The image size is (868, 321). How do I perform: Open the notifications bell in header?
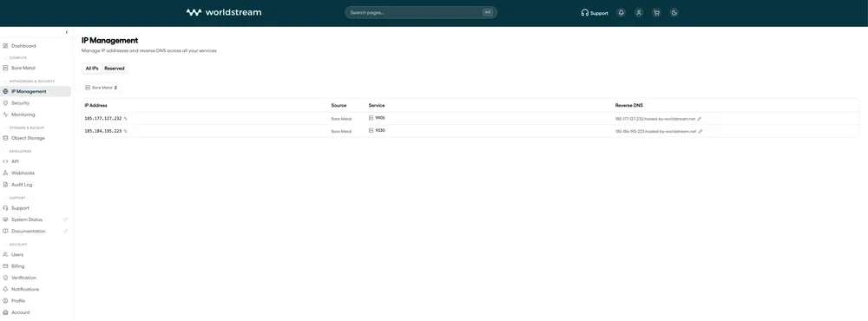[621, 13]
